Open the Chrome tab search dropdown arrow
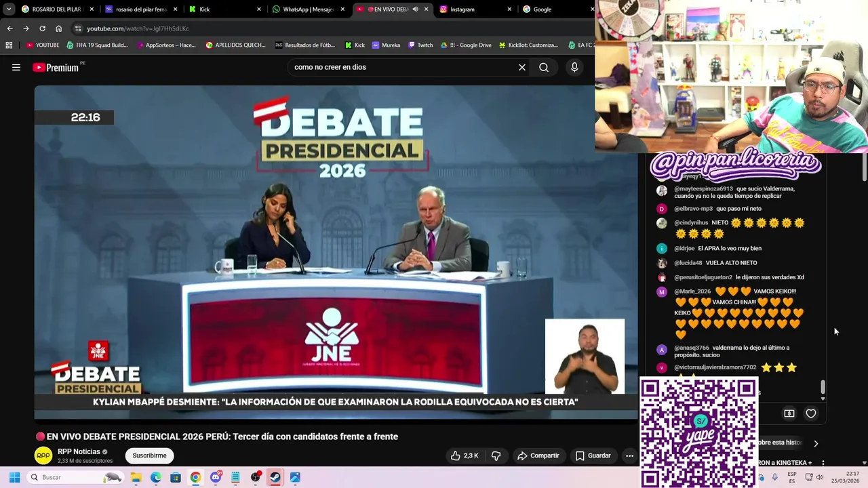Screen dimensions: 868x488 click(8, 9)
